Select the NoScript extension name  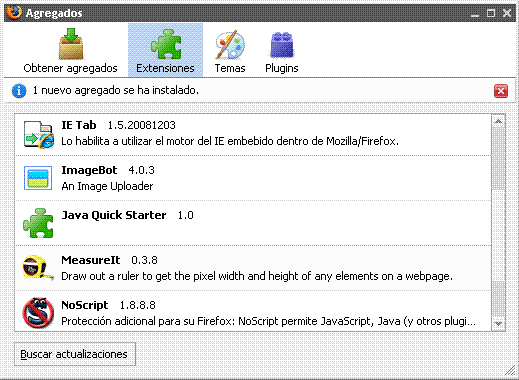tap(85, 305)
